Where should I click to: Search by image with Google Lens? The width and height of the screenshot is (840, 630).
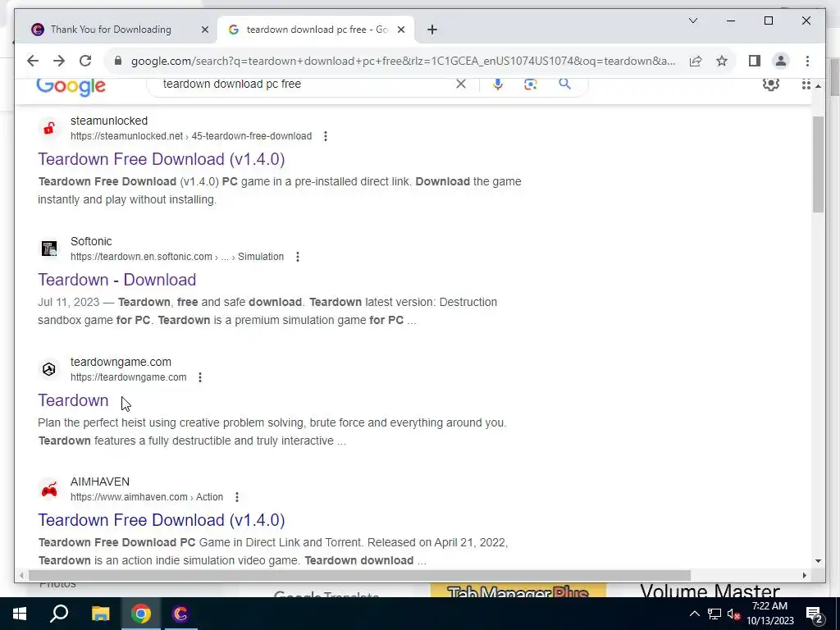[531, 84]
